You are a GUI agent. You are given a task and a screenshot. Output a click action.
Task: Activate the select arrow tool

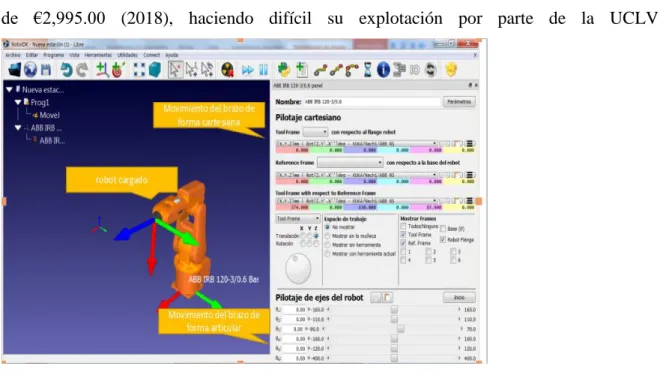coord(175,69)
